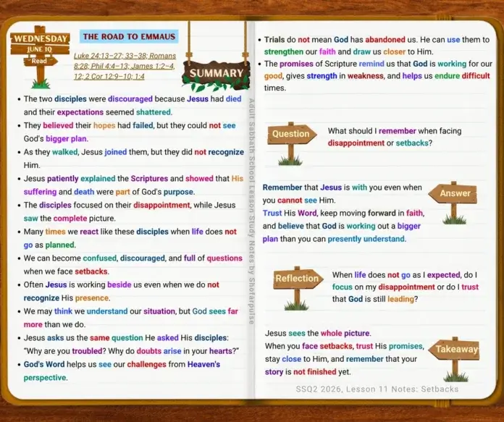Image resolution: width=504 pixels, height=422 pixels.
Task: Click the line 'suffering and death were part of God's purpose'
Action: [109, 192]
